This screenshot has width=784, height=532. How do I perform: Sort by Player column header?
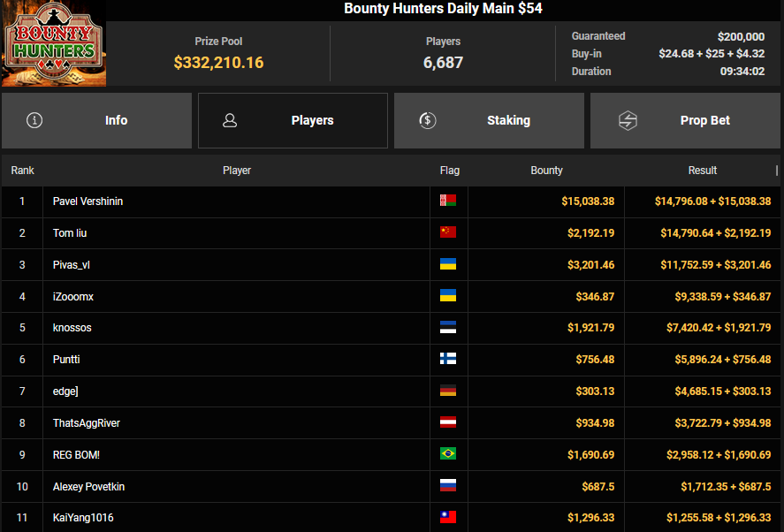[237, 171]
